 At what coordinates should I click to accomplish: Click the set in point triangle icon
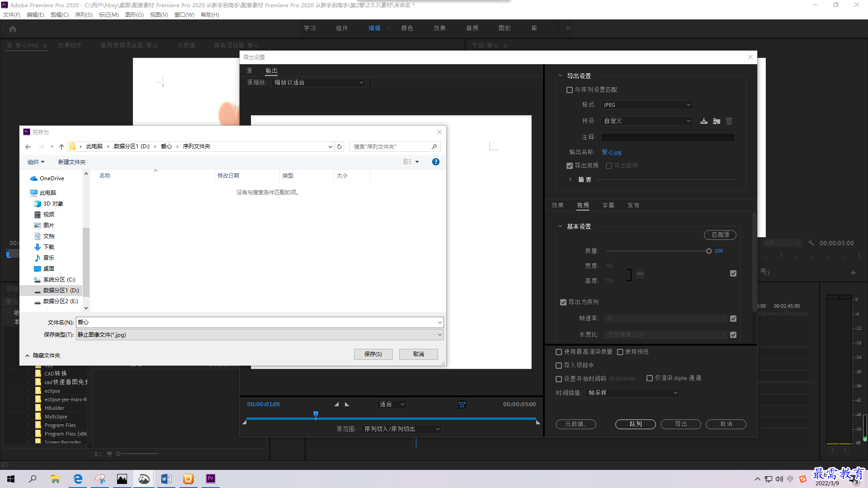336,404
